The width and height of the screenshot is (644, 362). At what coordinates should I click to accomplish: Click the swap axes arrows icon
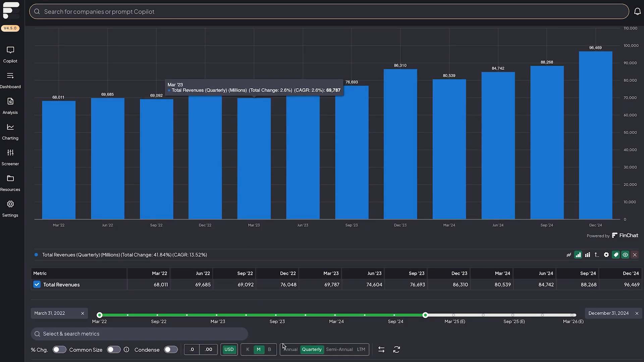point(381,349)
